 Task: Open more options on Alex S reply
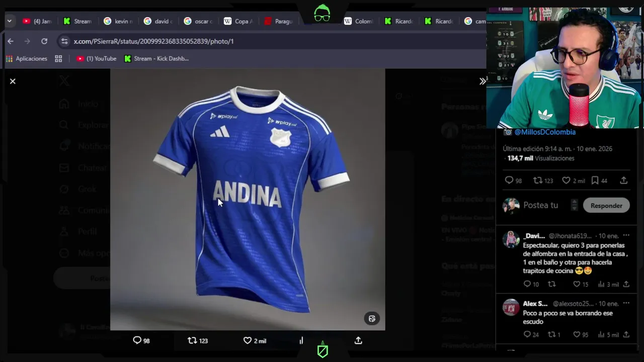626,303
